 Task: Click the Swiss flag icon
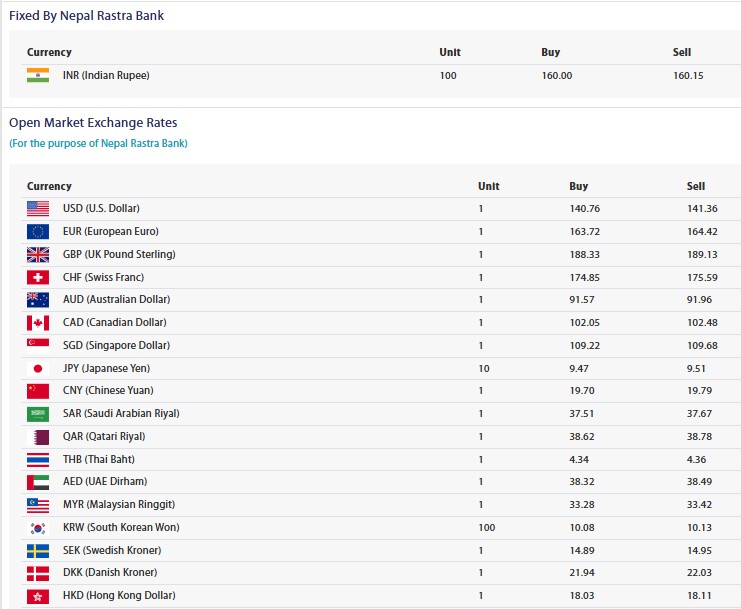[38, 277]
